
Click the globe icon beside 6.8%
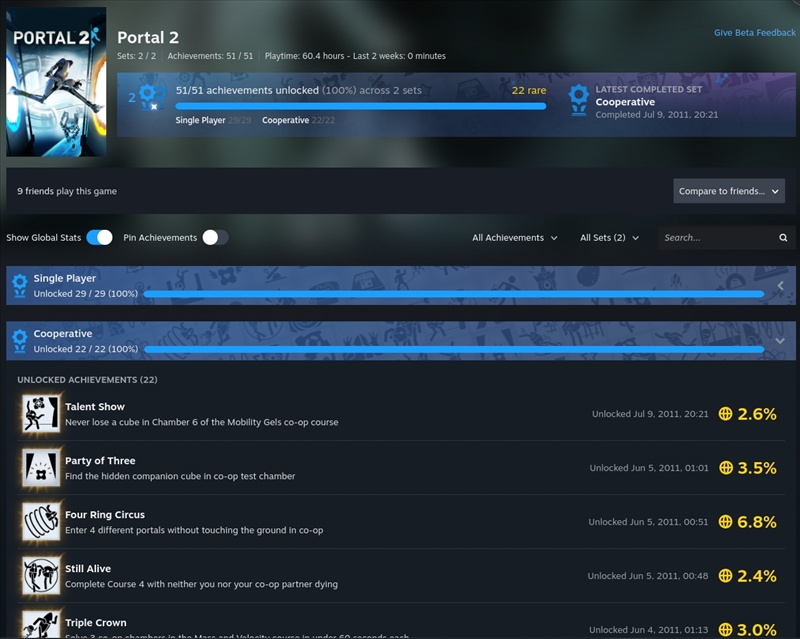[x=725, y=522]
